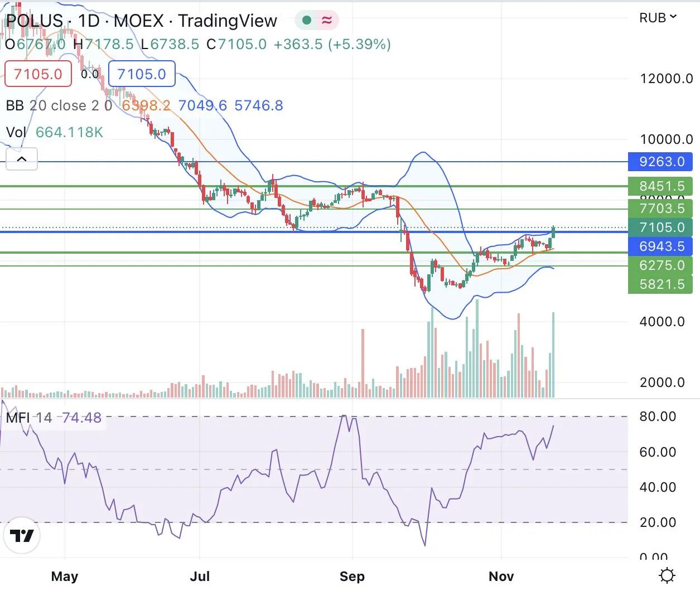Click the 5821.5 price level label
Viewport: 700px width, 591px height.
660,284
